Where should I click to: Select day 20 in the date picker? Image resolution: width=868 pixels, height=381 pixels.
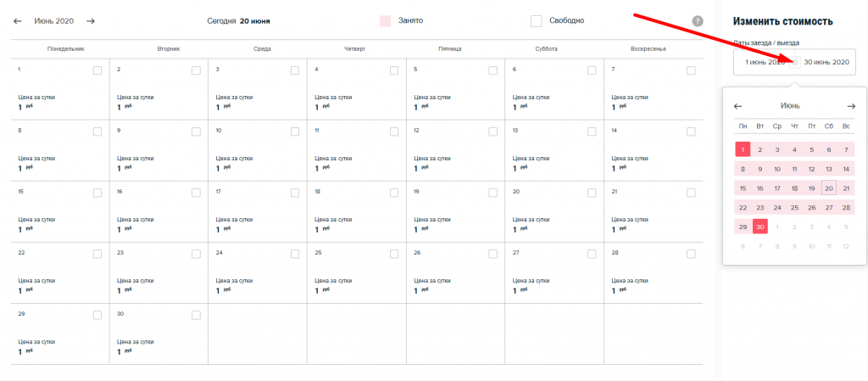829,188
